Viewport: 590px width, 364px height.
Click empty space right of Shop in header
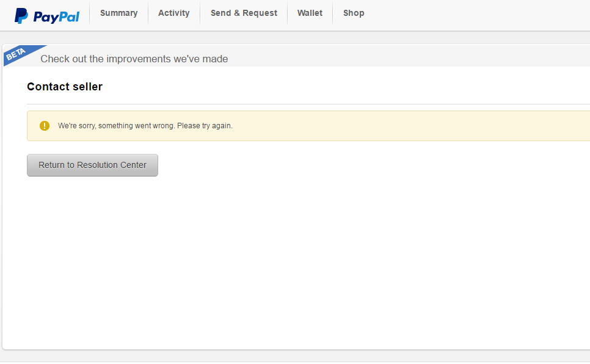coord(476,15)
